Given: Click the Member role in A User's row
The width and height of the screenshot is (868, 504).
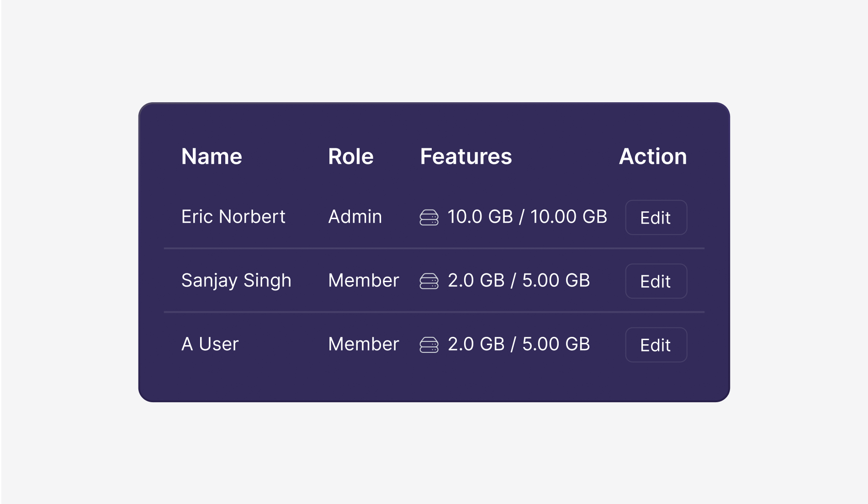Looking at the screenshot, I should tap(363, 344).
